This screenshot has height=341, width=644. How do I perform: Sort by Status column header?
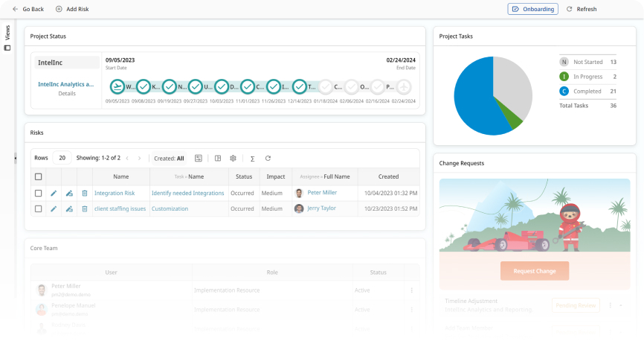[x=244, y=176]
